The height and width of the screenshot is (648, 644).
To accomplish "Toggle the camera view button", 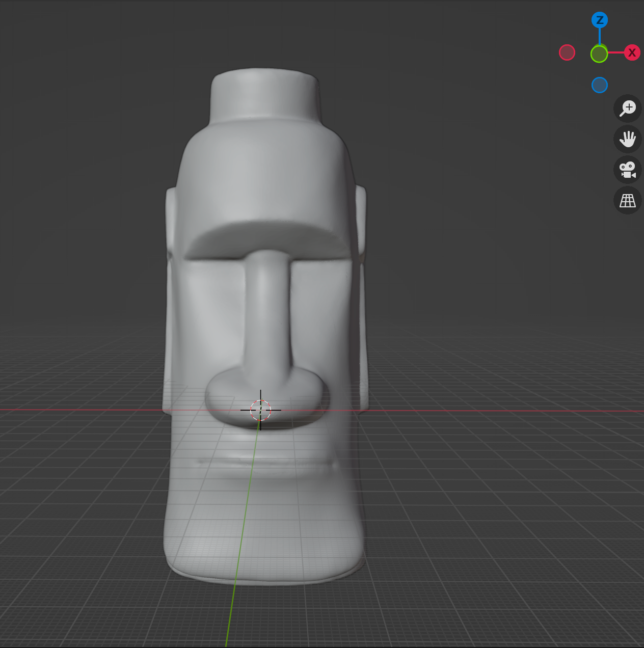I will click(628, 170).
